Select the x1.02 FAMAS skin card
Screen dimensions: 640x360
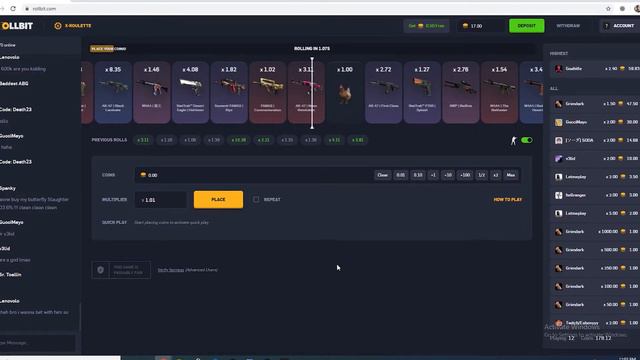267,92
